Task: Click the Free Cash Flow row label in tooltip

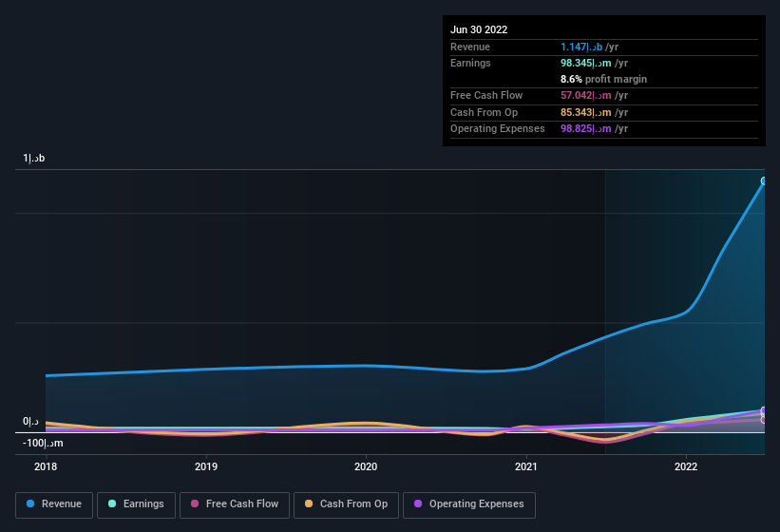Action: pyautogui.click(x=486, y=95)
